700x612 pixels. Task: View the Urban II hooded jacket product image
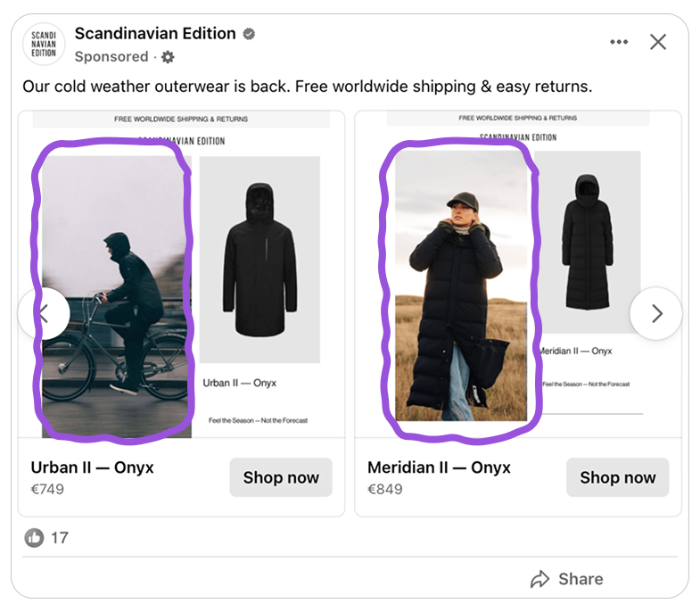point(259,259)
